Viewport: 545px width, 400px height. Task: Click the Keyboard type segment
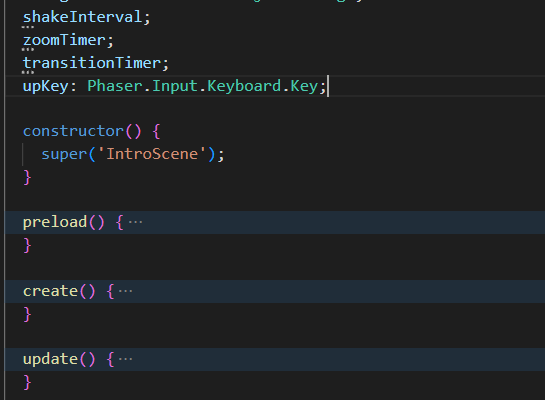(244, 86)
